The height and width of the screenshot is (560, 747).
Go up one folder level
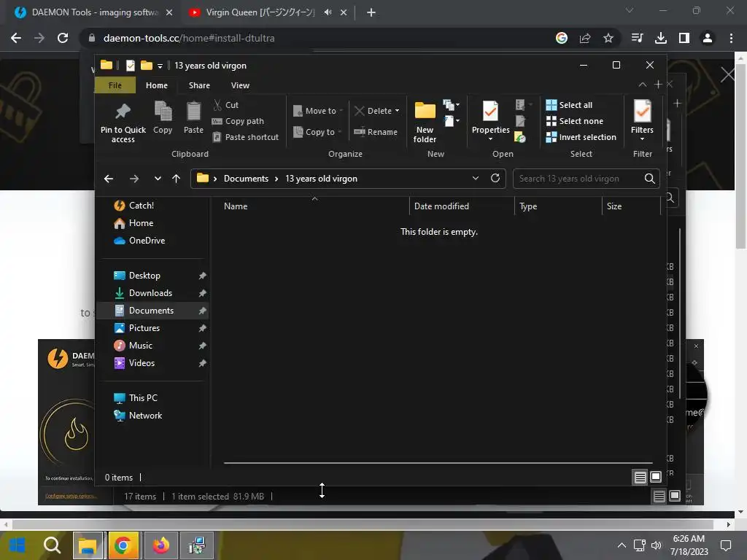point(177,179)
